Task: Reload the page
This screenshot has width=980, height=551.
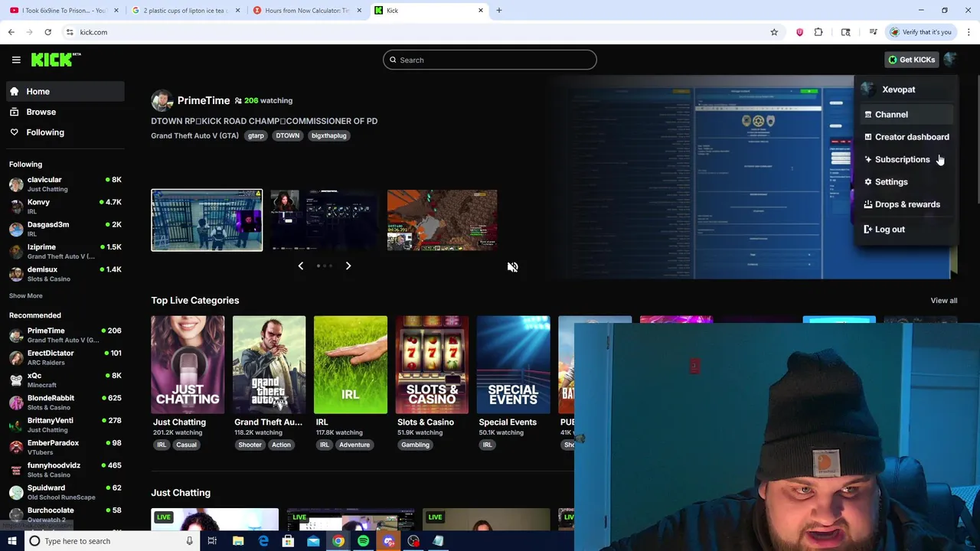Action: (47, 32)
